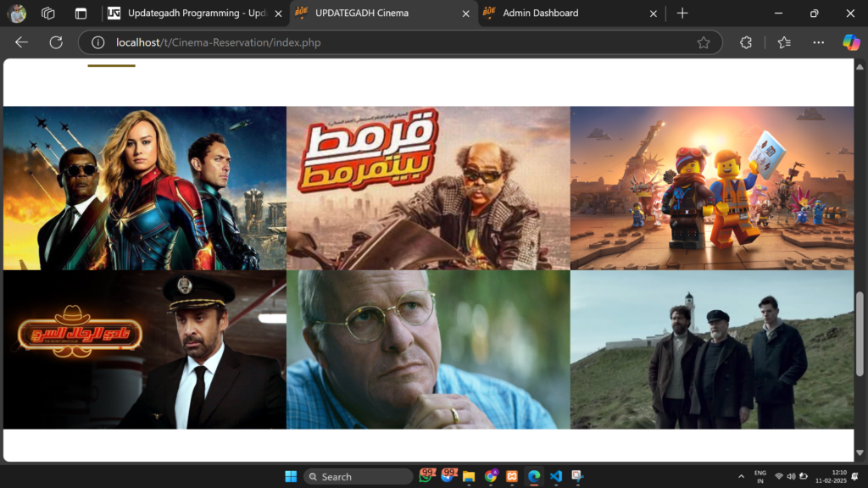This screenshot has width=868, height=488.
Task: Open a new browser tab
Action: coord(682,14)
